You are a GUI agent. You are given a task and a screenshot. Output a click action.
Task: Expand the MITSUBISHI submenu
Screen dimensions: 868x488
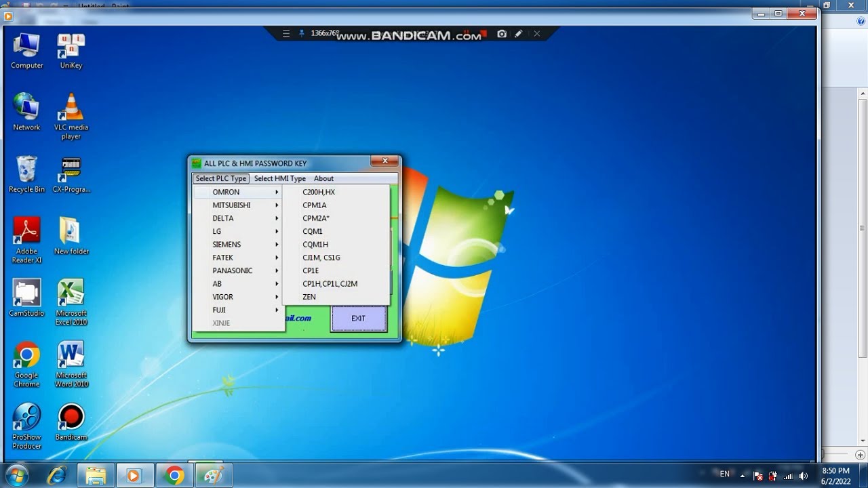pos(238,205)
